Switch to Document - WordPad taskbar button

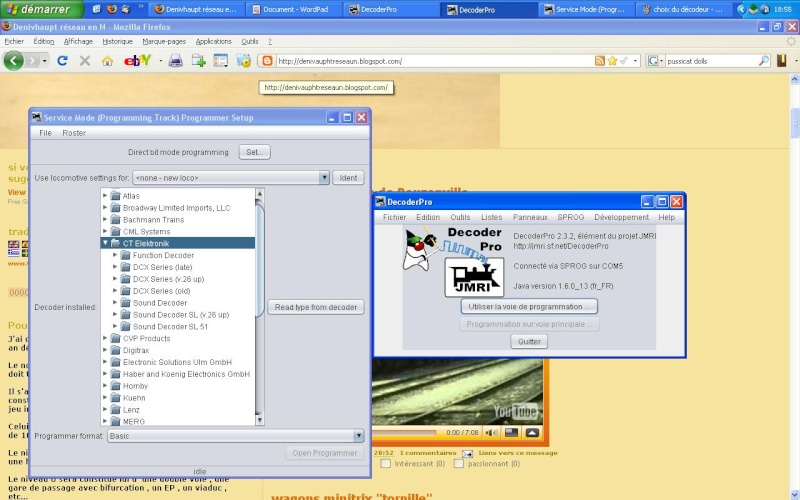(x=295, y=9)
